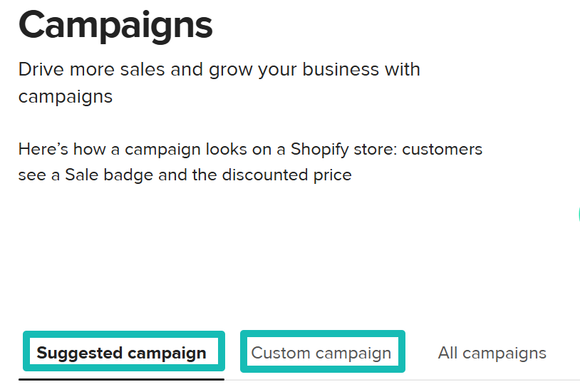Click the word "customers" in the description
The width and height of the screenshot is (580, 392).
pos(442,150)
